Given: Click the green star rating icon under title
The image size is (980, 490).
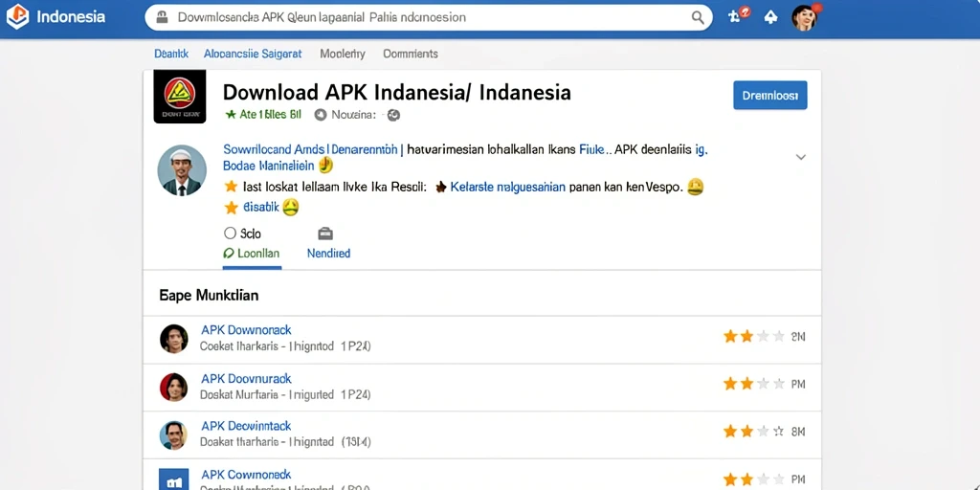Looking at the screenshot, I should (231, 115).
